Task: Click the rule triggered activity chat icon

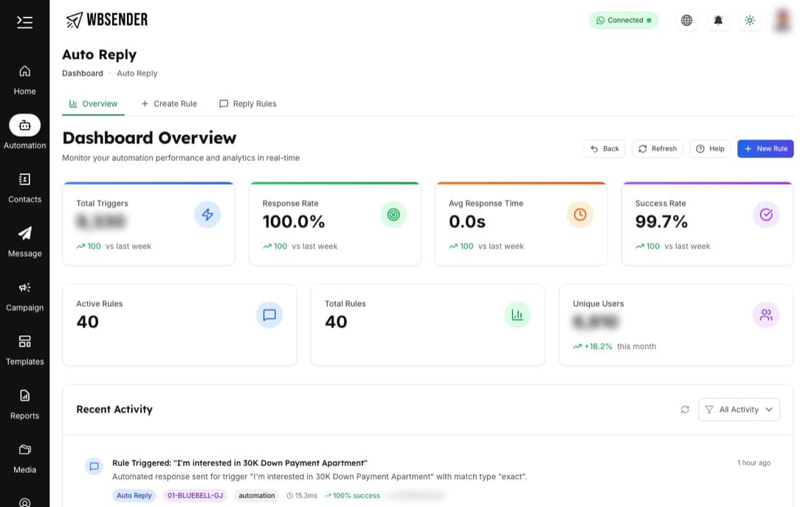Action: tap(94, 466)
